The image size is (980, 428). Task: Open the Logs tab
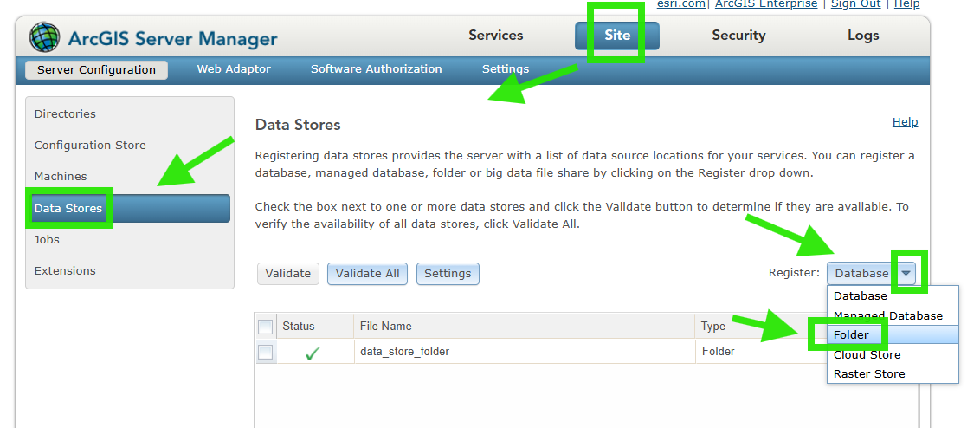tap(863, 36)
